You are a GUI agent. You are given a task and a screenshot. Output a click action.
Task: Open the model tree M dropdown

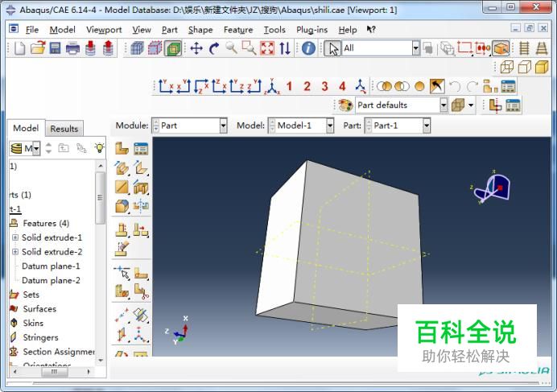(x=36, y=148)
